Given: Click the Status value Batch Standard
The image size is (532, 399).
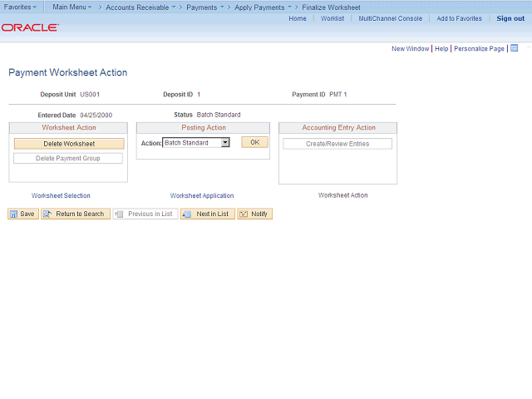Looking at the screenshot, I should (x=219, y=115).
